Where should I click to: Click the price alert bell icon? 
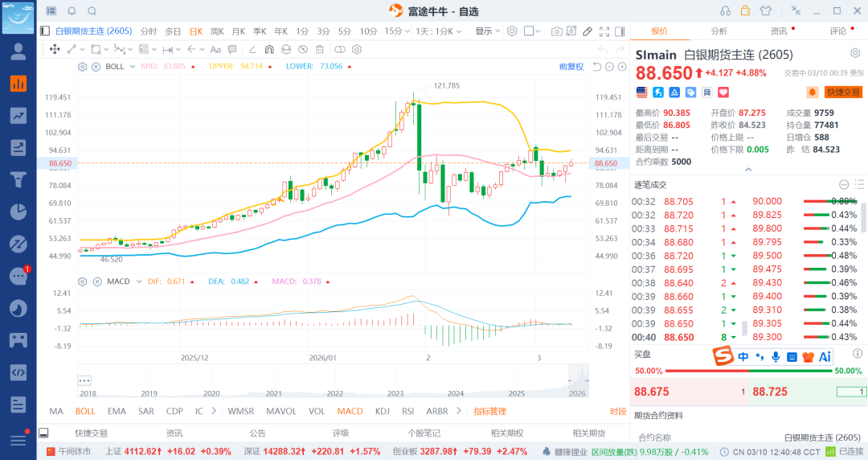click(x=812, y=92)
